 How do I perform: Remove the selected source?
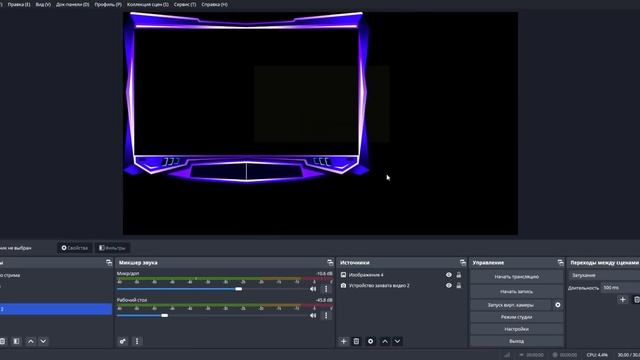point(356,341)
